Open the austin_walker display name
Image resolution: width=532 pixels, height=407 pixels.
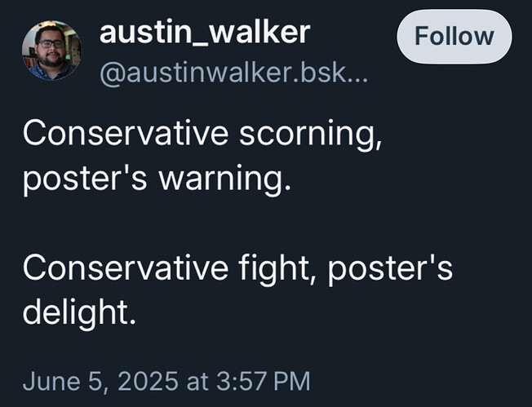point(205,33)
